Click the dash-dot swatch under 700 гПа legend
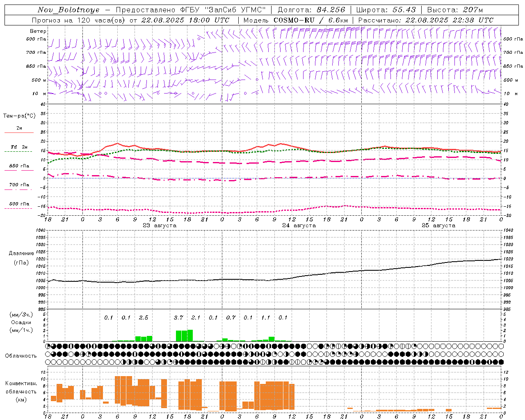The height and width of the screenshot is (420, 525). click(18, 190)
